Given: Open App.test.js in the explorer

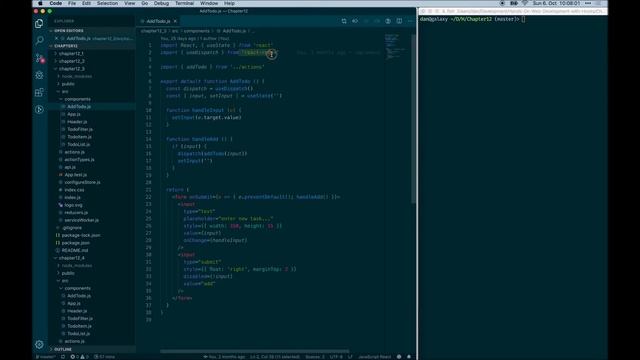Looking at the screenshot, I should pyautogui.click(x=76, y=175).
